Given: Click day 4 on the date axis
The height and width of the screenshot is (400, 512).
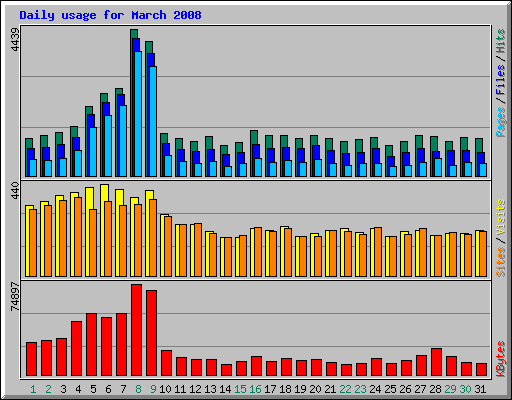Looking at the screenshot, I should 78,389.
